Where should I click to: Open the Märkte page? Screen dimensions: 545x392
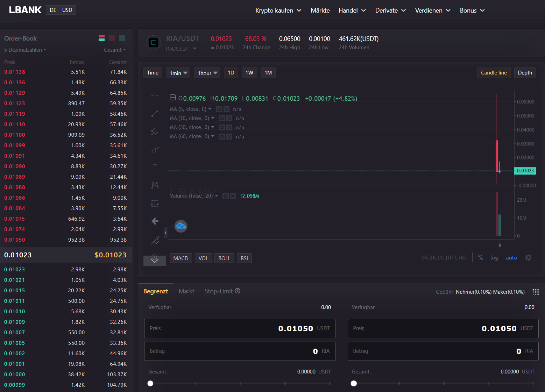[x=320, y=10]
